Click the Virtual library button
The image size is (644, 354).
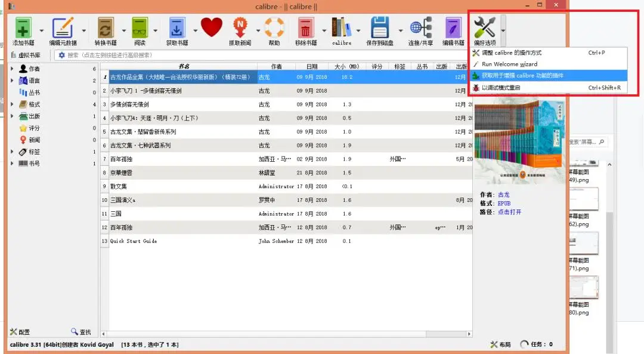click(26, 55)
